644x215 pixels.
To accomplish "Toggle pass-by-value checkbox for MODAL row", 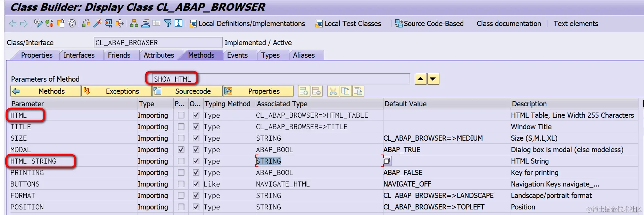I will click(181, 149).
